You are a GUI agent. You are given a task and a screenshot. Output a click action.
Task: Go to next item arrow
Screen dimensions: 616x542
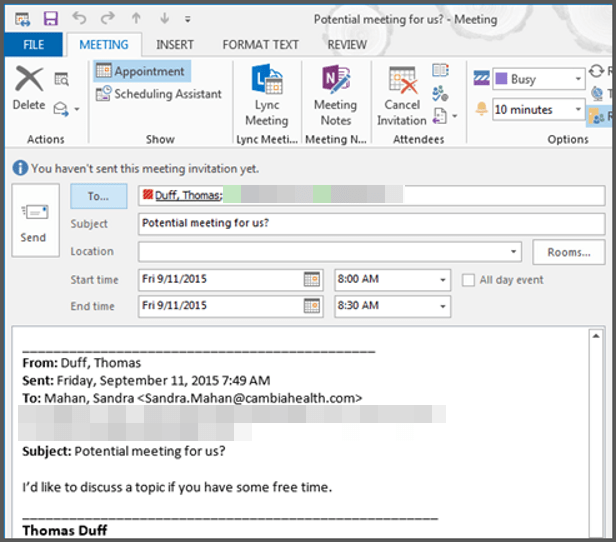coord(165,18)
